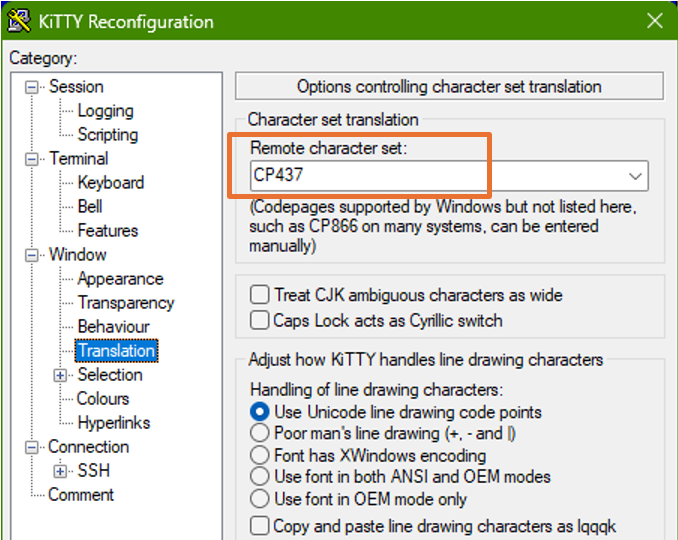Select Use font in OEM mode only

(x=260, y=499)
